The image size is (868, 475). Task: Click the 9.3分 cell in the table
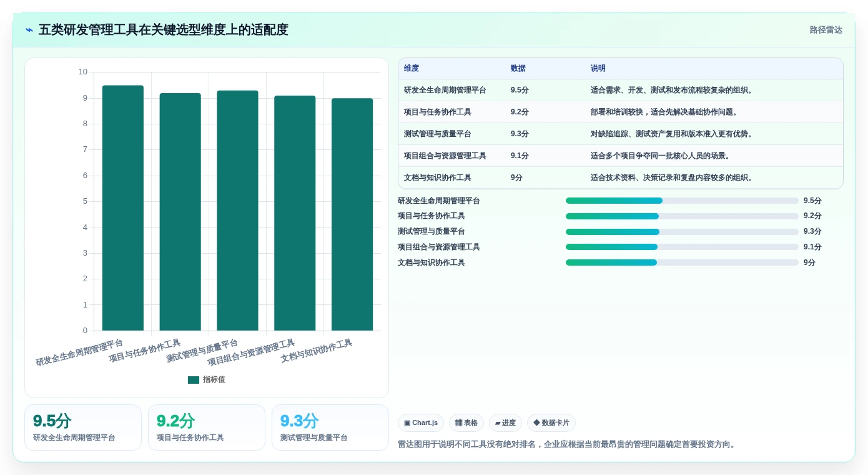(520, 134)
